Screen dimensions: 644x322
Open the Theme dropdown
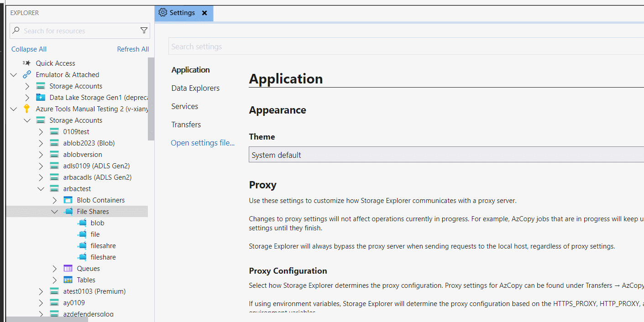click(446, 155)
